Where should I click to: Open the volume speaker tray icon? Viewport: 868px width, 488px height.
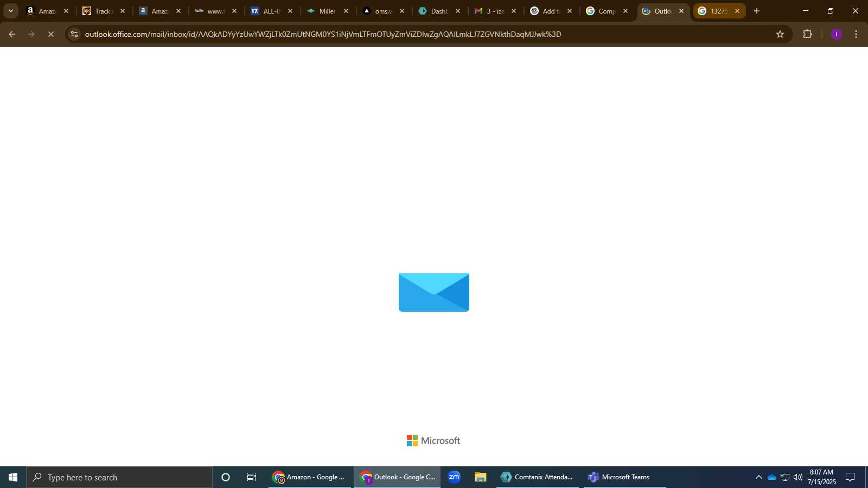coord(798,477)
